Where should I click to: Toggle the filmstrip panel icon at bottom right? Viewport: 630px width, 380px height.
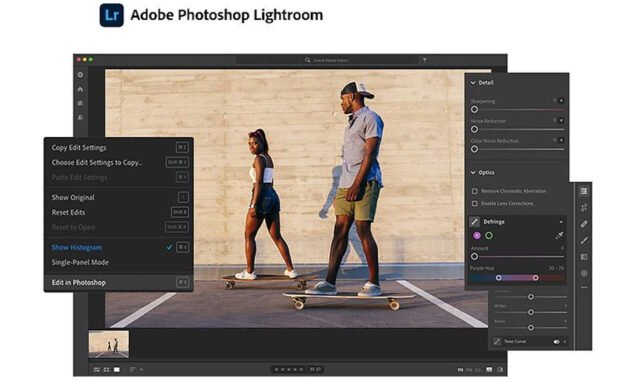[500, 370]
